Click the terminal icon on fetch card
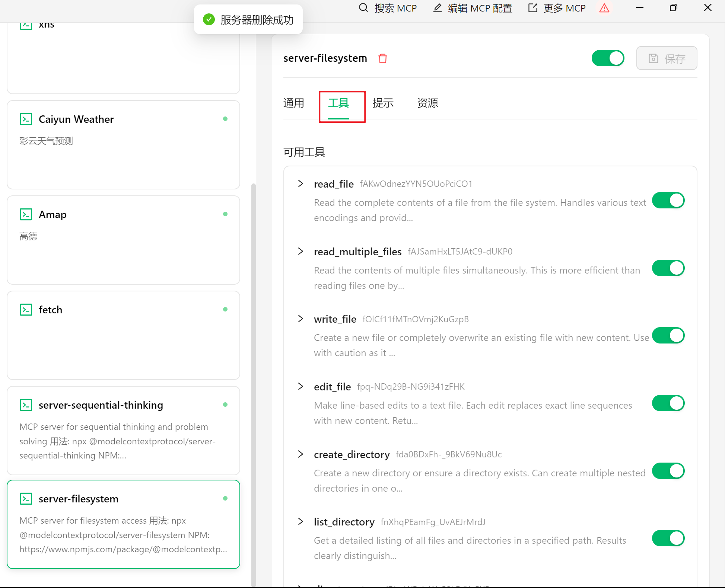Image resolution: width=725 pixels, height=588 pixels. pyautogui.click(x=26, y=310)
